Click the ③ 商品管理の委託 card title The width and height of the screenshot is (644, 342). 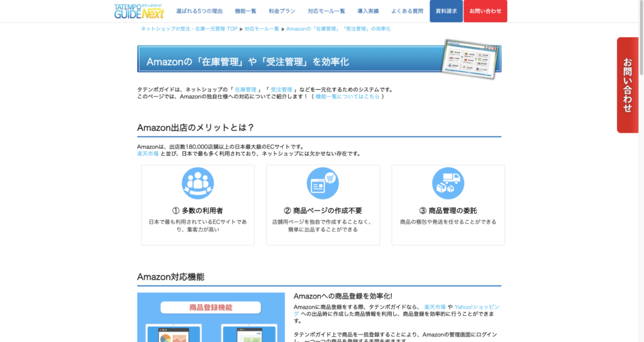(x=448, y=211)
